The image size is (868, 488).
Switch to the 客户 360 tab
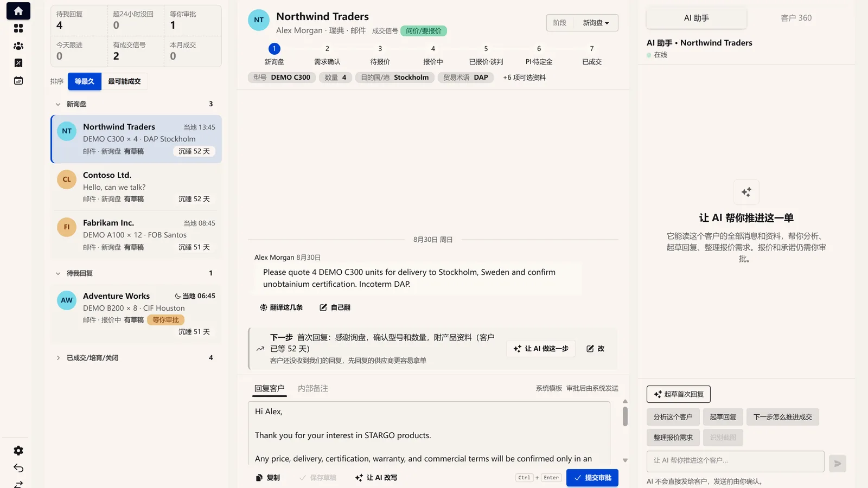point(796,18)
